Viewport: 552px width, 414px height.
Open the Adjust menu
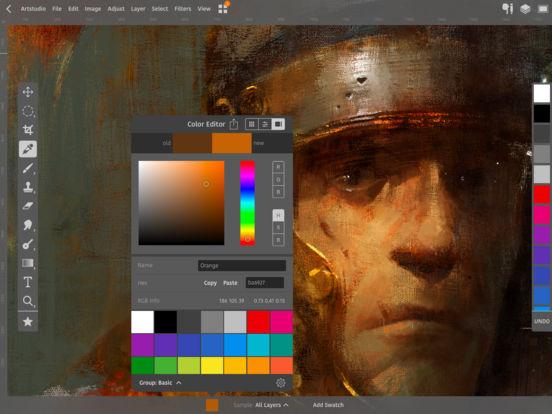tap(116, 9)
